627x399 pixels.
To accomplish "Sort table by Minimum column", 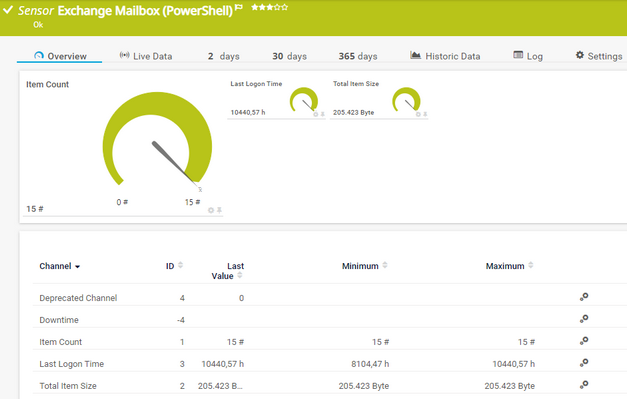I will click(364, 266).
